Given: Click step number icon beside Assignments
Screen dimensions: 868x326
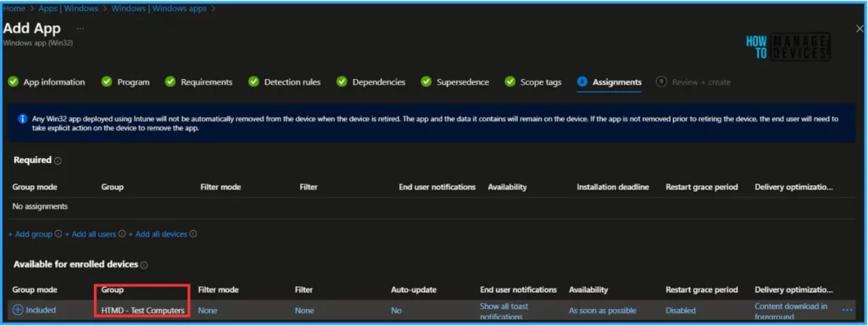Looking at the screenshot, I should pos(581,82).
